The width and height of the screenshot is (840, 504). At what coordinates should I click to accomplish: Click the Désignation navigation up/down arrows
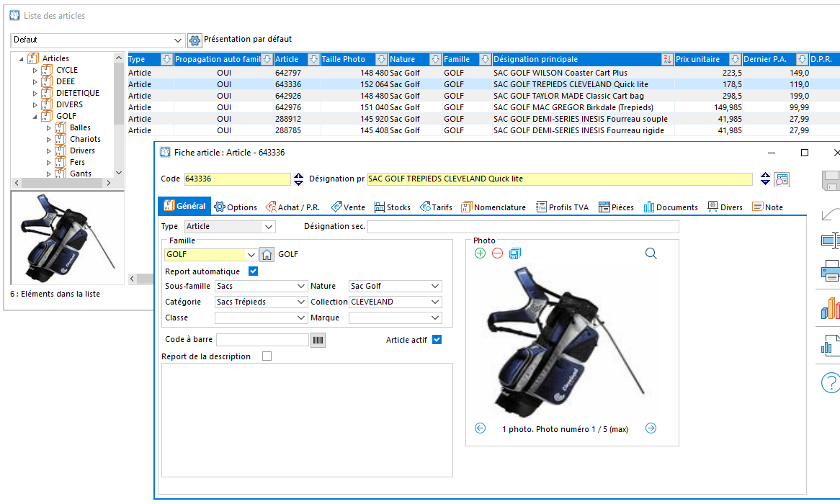(x=765, y=179)
